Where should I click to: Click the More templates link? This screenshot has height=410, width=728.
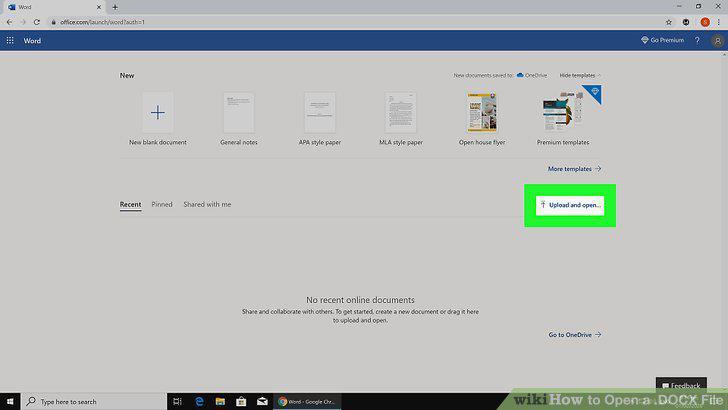(x=574, y=169)
